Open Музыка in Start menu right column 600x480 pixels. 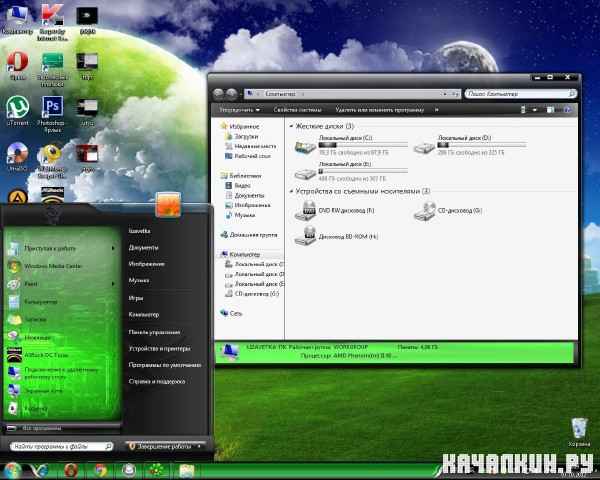(139, 280)
